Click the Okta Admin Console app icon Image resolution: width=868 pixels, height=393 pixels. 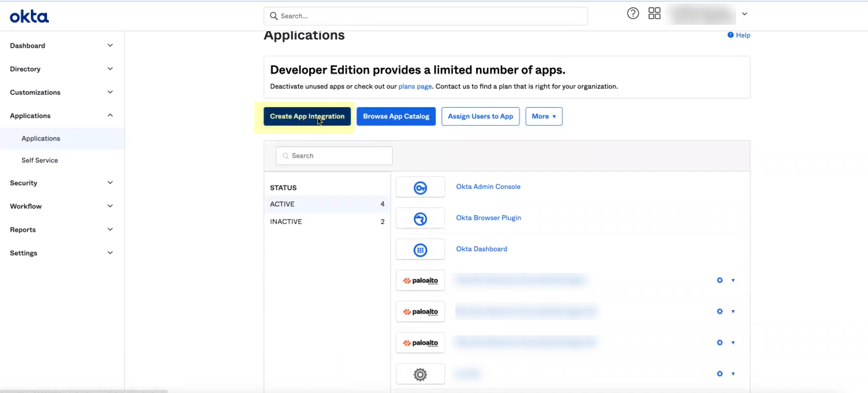tap(420, 187)
